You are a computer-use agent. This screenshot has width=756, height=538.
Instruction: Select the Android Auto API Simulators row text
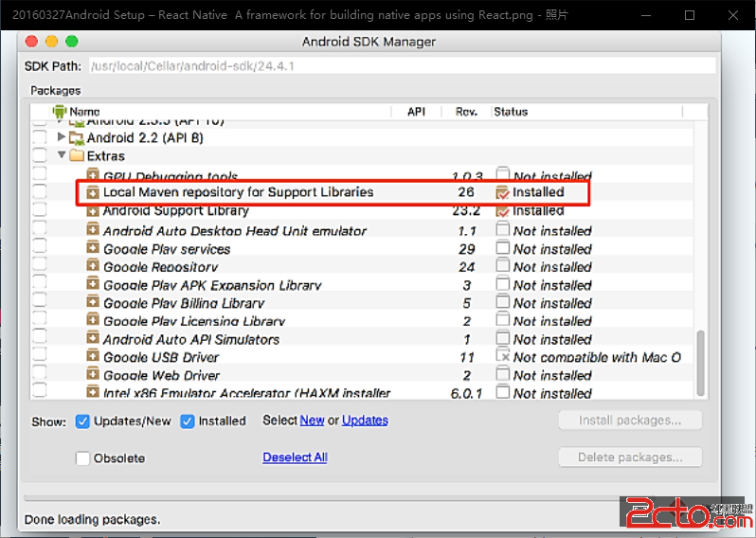tap(191, 339)
